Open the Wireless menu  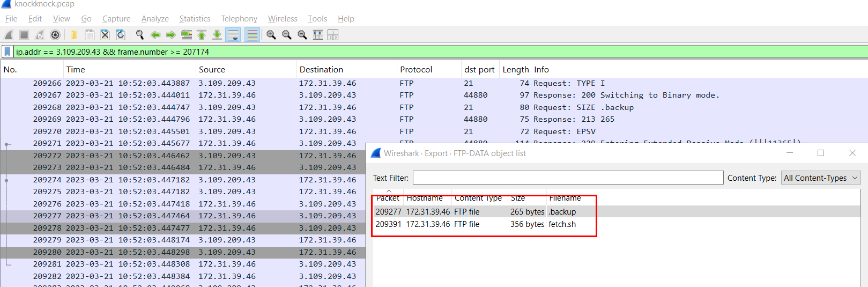click(x=283, y=19)
